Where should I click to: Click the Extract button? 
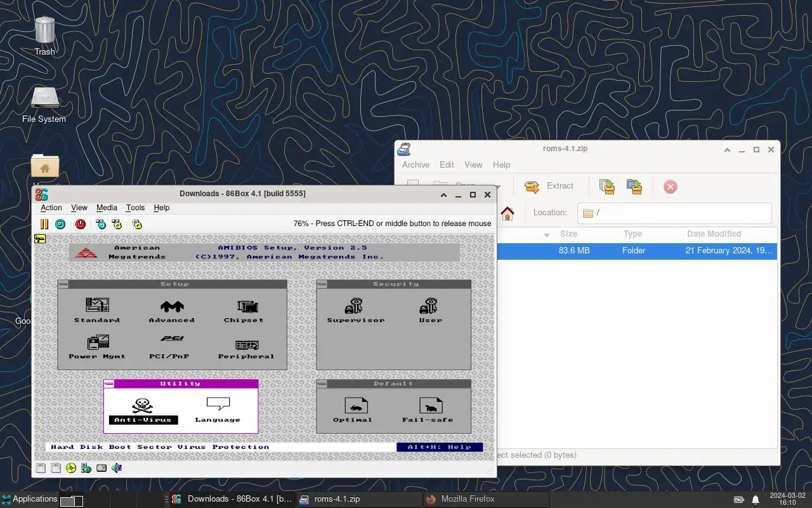549,186
